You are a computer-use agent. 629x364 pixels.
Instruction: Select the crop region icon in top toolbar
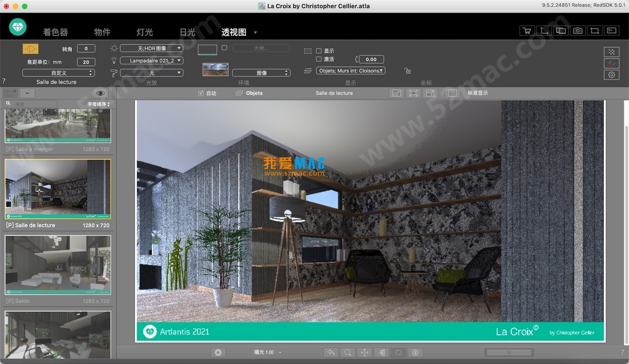(x=595, y=31)
